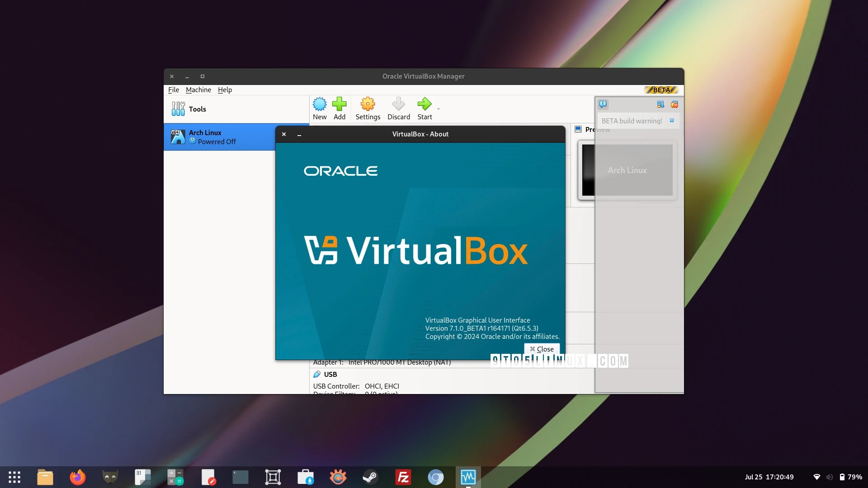Click the Discard saved state icon
The height and width of the screenshot is (488, 868).
[x=398, y=105]
